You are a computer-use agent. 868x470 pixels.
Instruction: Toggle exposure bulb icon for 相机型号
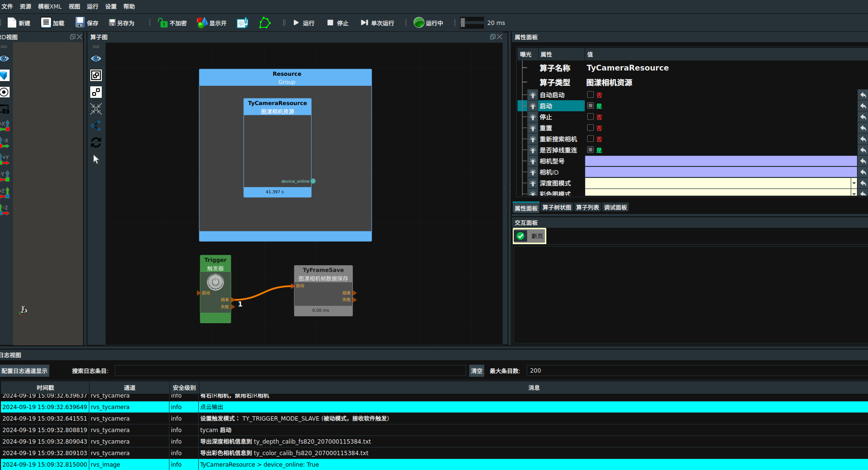tap(532, 161)
